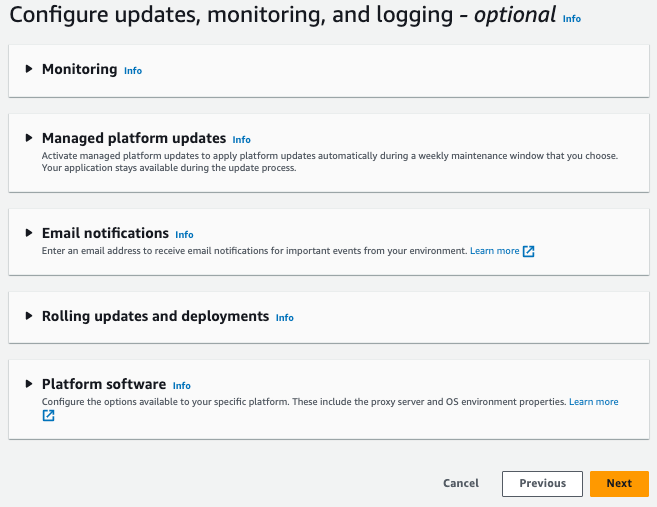Screen dimensions: 657x507
Task: Open Info link beside Monitoring
Action: click(133, 71)
